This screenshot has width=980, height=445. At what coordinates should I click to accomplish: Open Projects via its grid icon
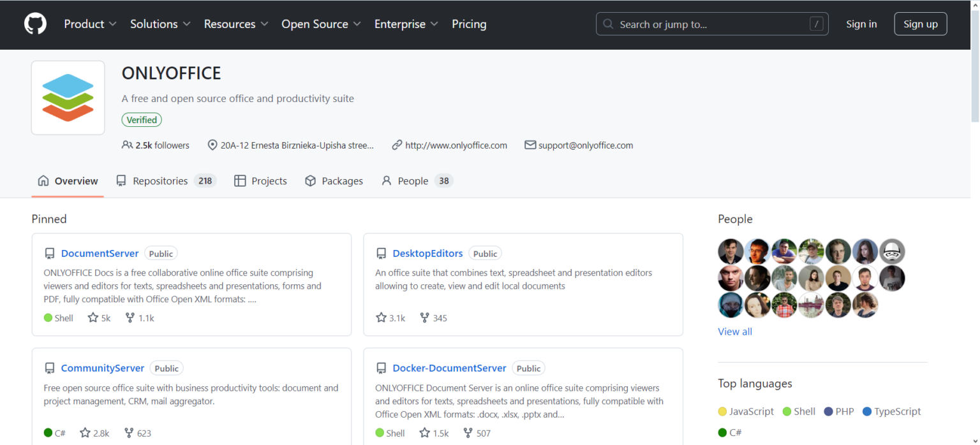(x=241, y=180)
